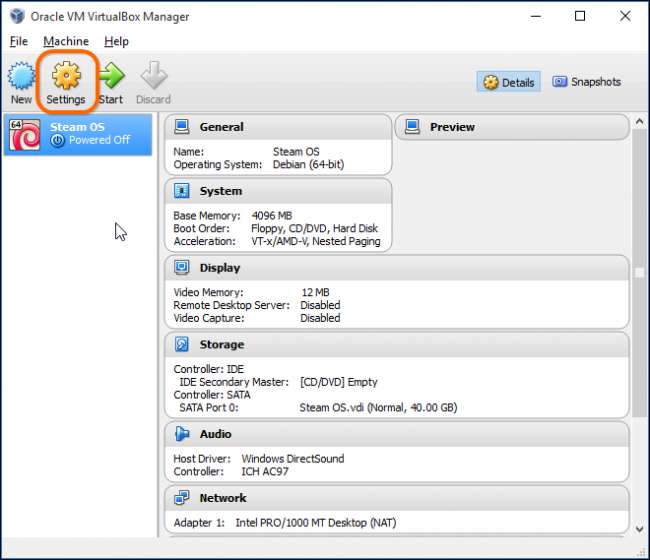Image resolution: width=650 pixels, height=560 pixels.
Task: Collapse the Preview section header
Action: click(x=512, y=127)
